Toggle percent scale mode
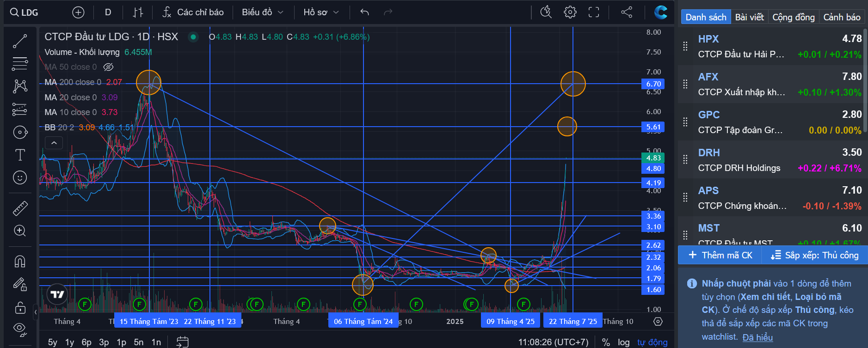 click(x=606, y=342)
